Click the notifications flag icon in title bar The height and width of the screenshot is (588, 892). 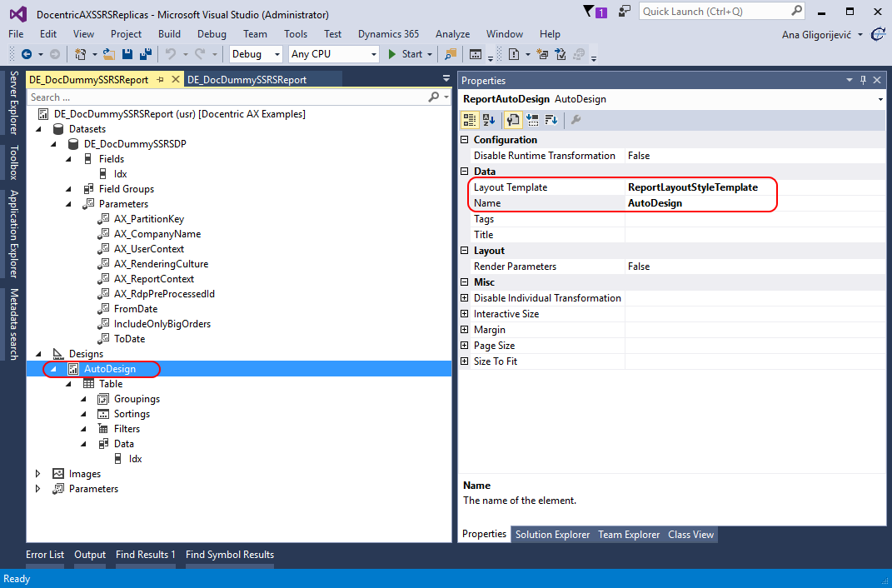(590, 11)
